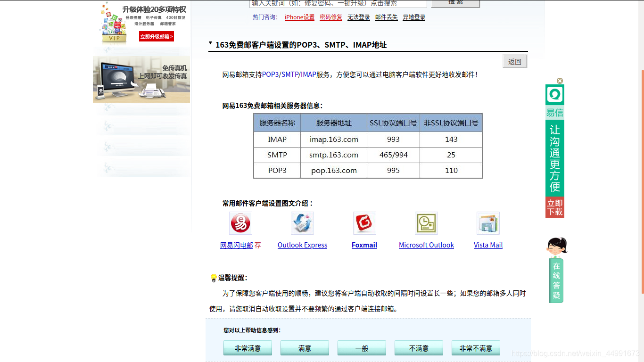Image resolution: width=644 pixels, height=362 pixels.
Task: Close the 易信 floating ad
Action: pyautogui.click(x=560, y=81)
